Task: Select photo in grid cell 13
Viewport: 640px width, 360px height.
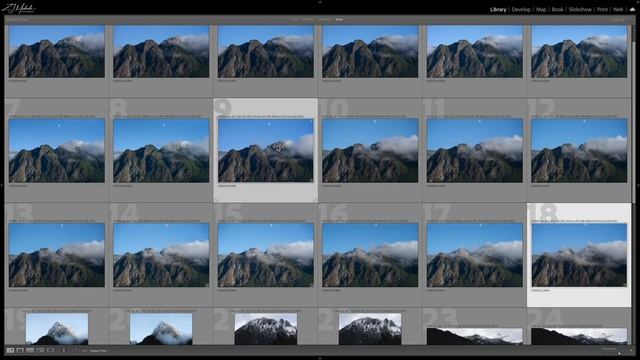Action: pyautogui.click(x=57, y=255)
